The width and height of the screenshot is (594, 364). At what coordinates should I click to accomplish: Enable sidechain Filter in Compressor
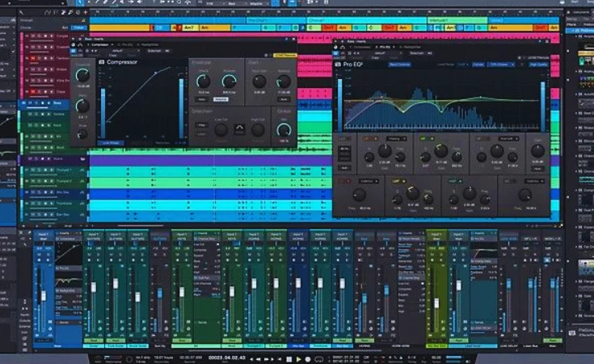pos(201,125)
